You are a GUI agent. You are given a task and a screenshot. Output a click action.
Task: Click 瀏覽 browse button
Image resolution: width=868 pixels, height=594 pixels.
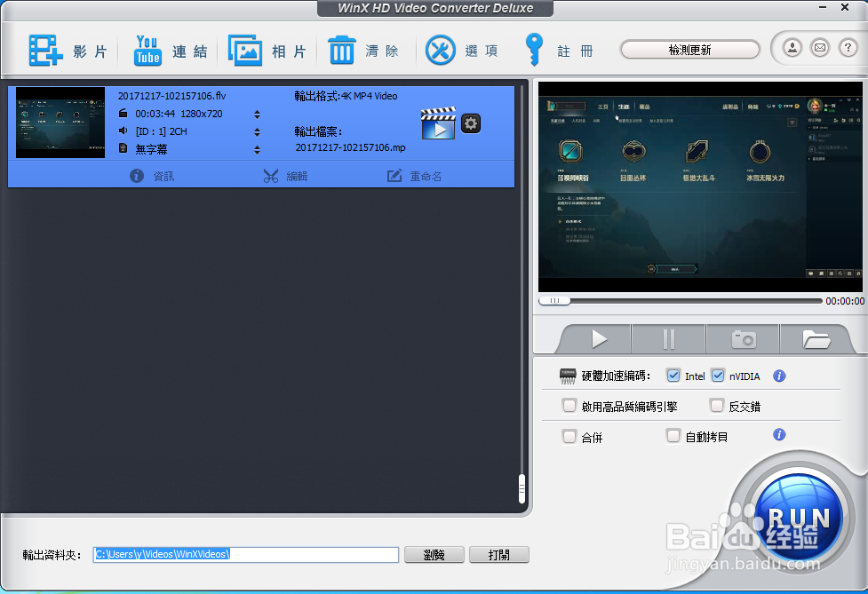tap(434, 555)
